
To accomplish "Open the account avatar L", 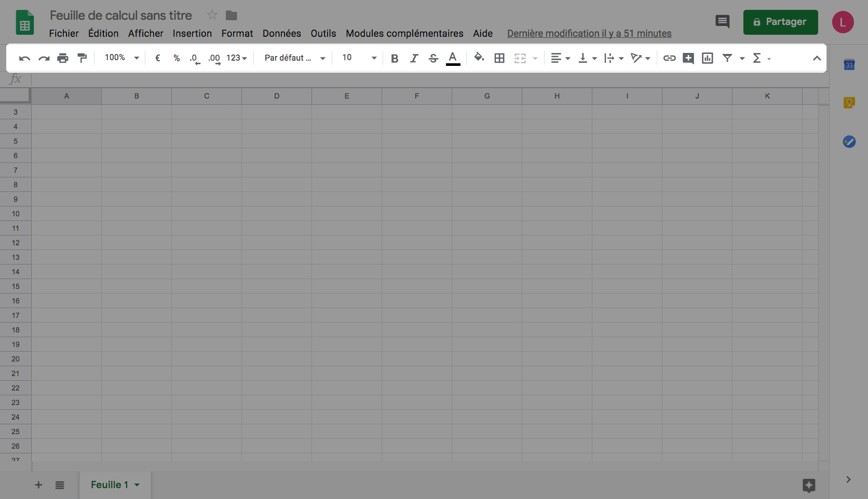I will 843,22.
